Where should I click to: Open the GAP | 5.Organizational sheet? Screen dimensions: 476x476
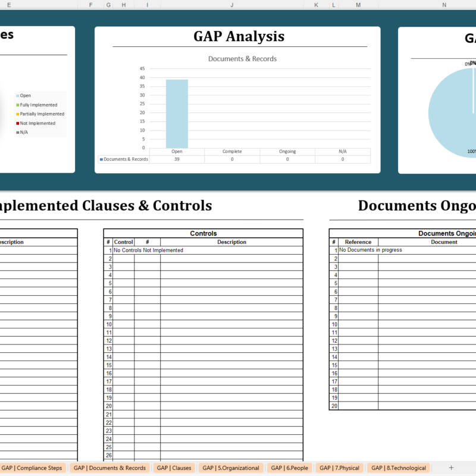(234, 468)
